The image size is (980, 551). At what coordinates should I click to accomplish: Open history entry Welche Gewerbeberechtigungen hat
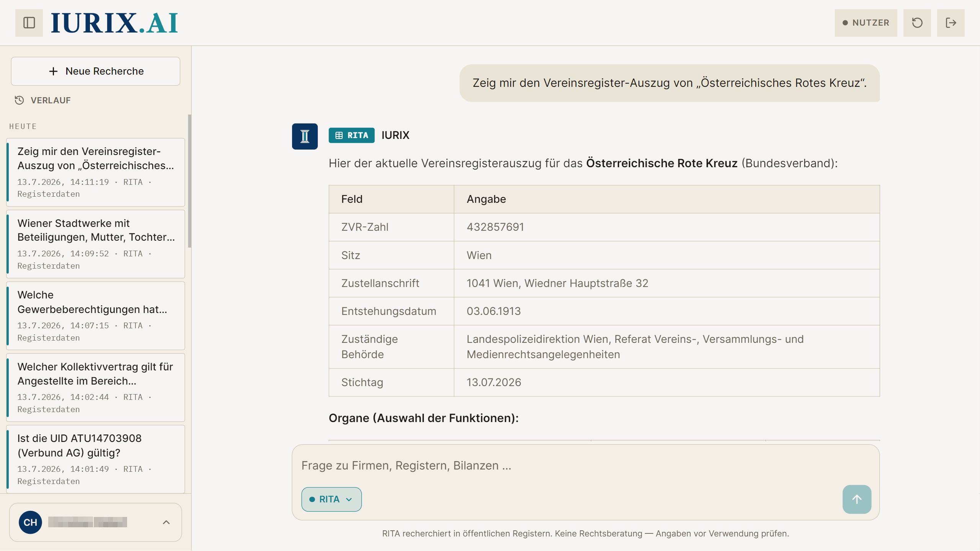[96, 316]
